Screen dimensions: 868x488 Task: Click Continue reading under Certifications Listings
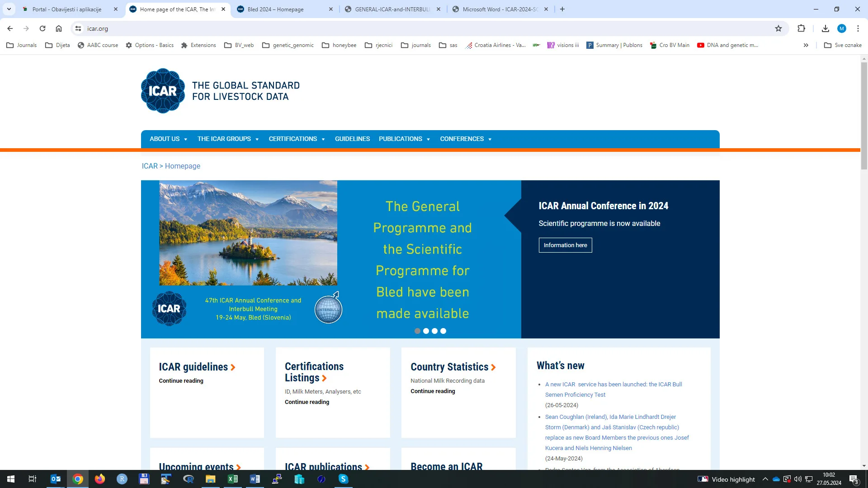[307, 402]
